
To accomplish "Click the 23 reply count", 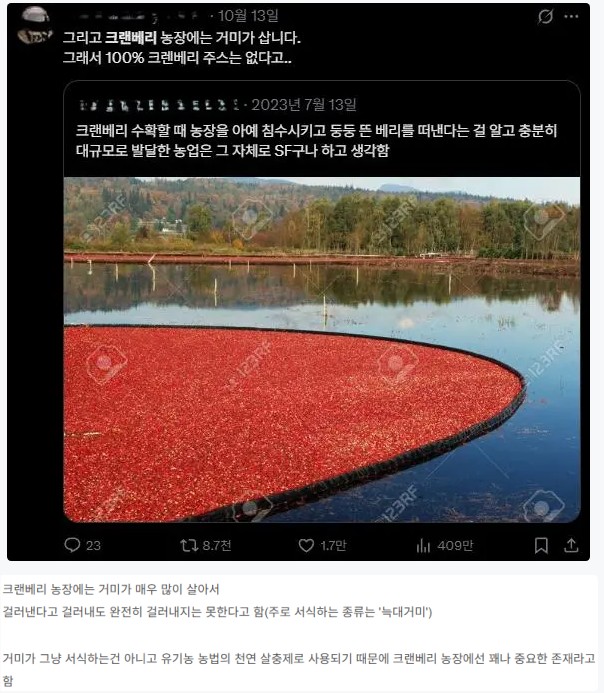I will [x=93, y=546].
